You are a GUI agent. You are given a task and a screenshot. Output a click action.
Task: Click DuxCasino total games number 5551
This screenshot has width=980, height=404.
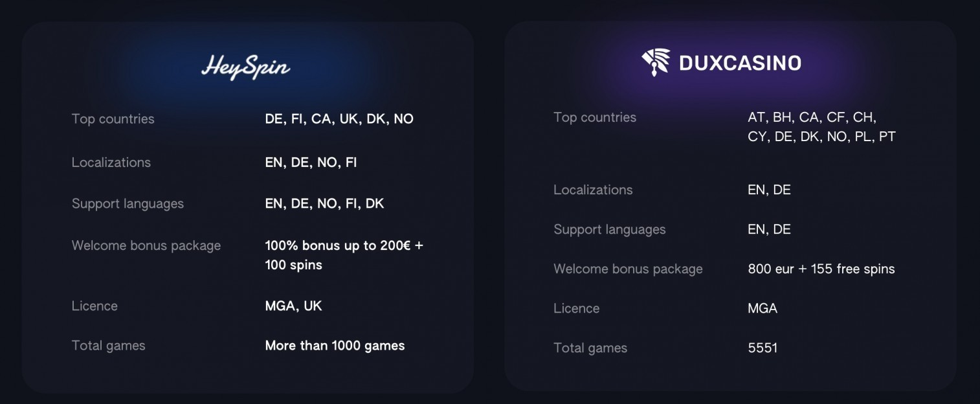(x=763, y=348)
